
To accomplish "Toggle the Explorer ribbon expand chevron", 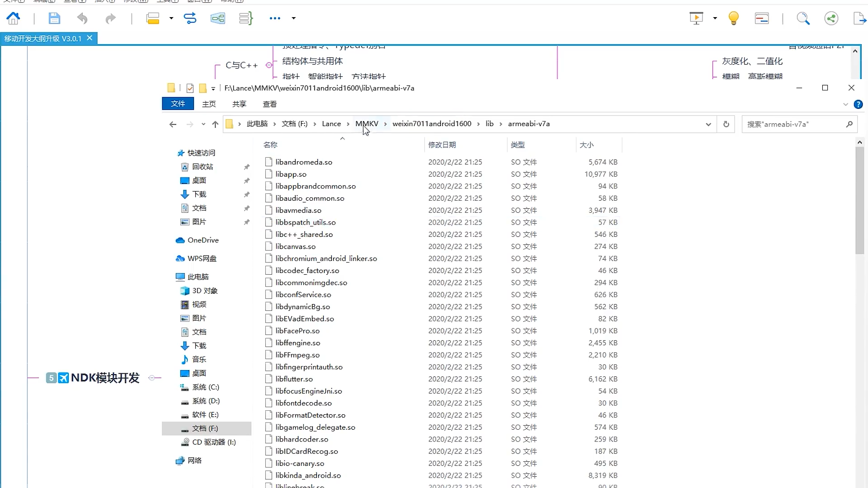I will [845, 104].
